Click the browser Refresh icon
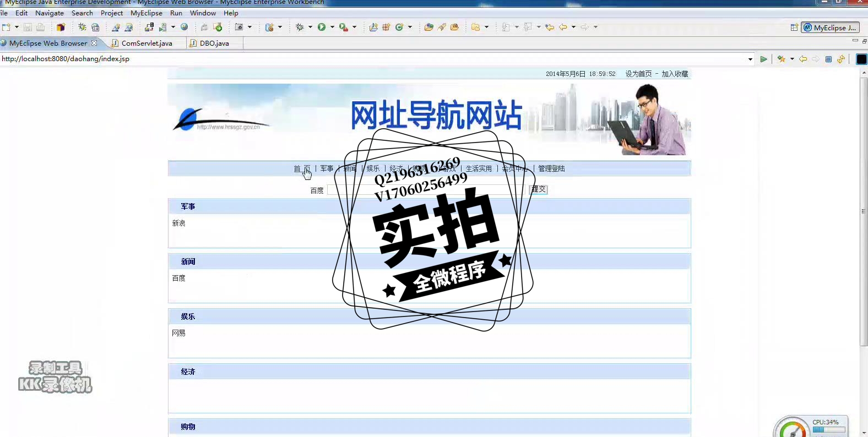The image size is (868, 437). (841, 59)
